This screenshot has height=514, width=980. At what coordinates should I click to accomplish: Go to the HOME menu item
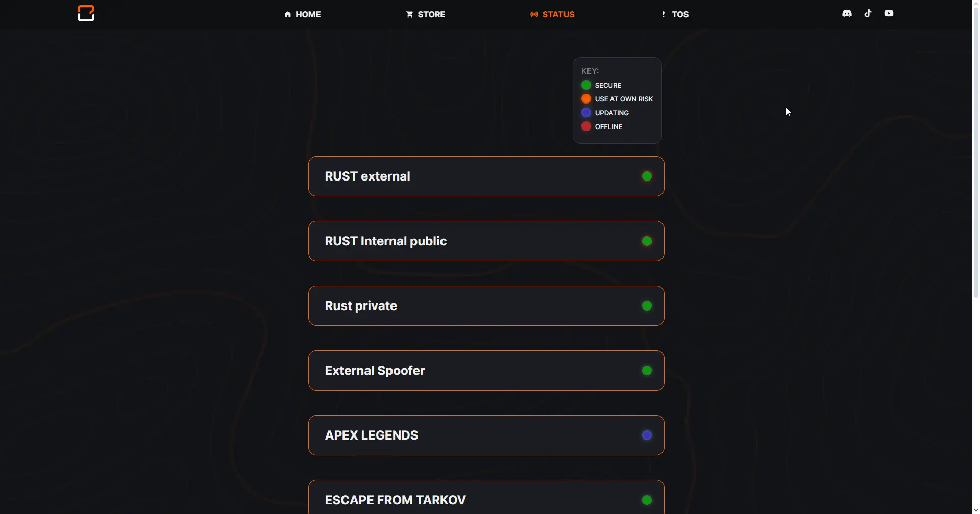pyautogui.click(x=303, y=14)
